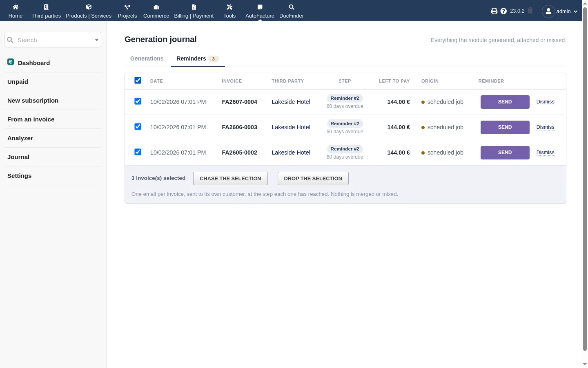The image size is (588, 368).
Task: Open Billing | Payment document icon
Action: pos(194,7)
